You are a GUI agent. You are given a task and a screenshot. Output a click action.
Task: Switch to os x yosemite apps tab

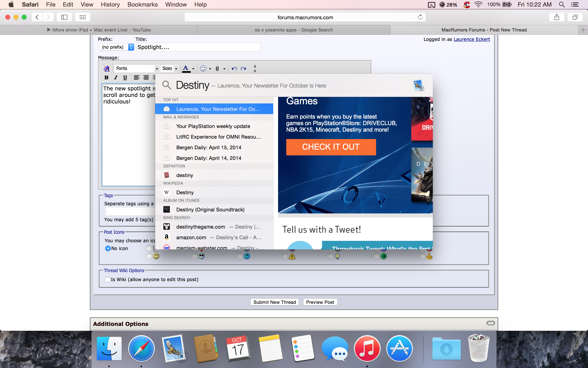point(294,30)
